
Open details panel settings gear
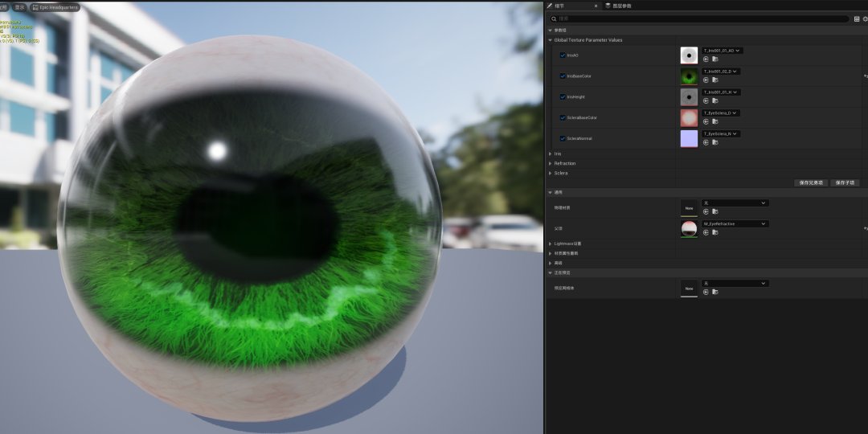(x=866, y=18)
